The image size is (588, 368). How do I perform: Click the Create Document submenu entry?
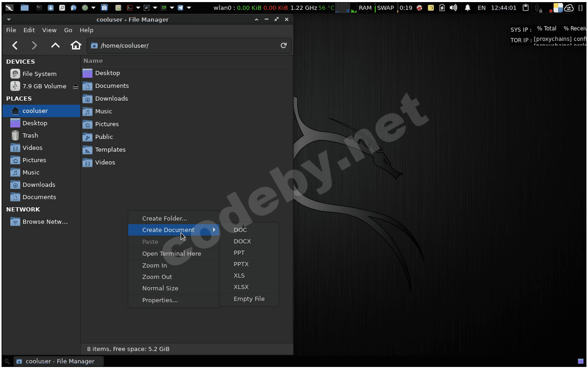(174, 230)
